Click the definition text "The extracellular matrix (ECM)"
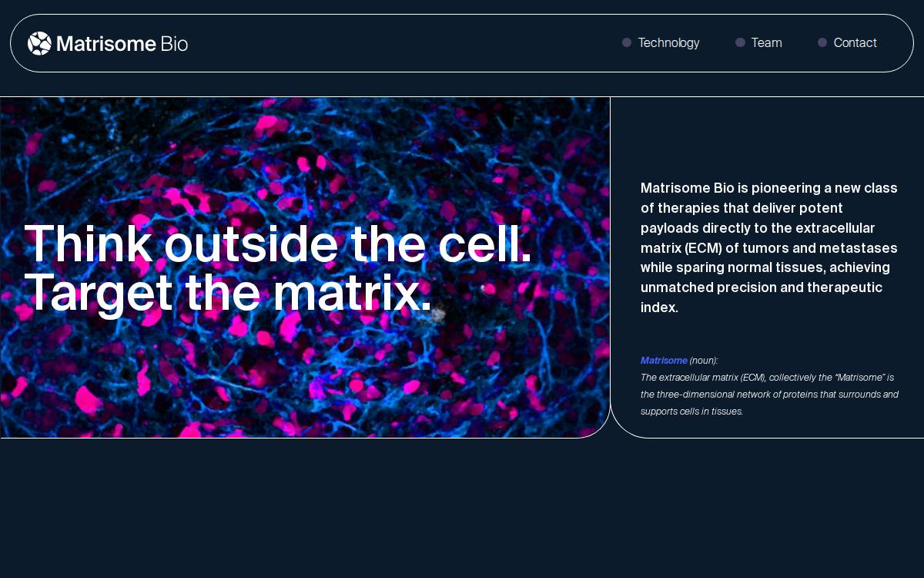The width and height of the screenshot is (924, 578). coord(769,394)
